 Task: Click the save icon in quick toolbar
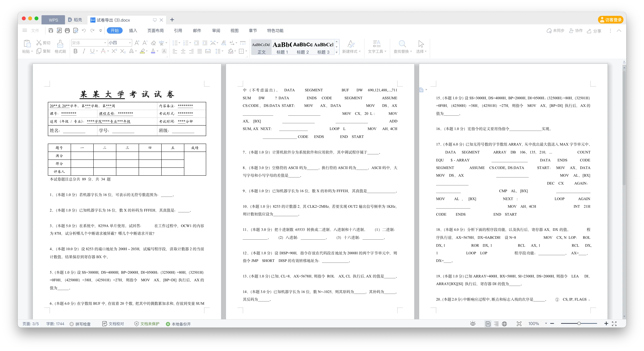tap(51, 31)
